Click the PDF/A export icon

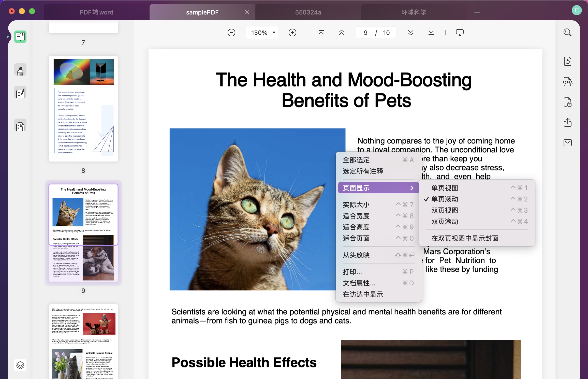[x=568, y=82]
